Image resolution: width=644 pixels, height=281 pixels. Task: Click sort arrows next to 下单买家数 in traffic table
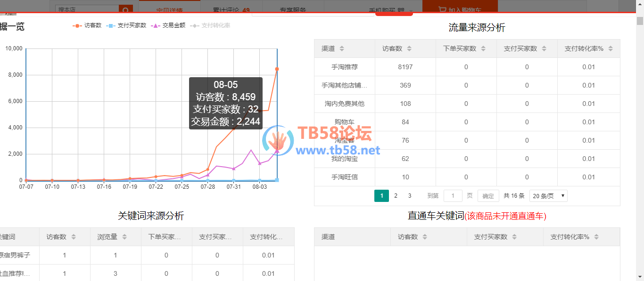coord(483,48)
